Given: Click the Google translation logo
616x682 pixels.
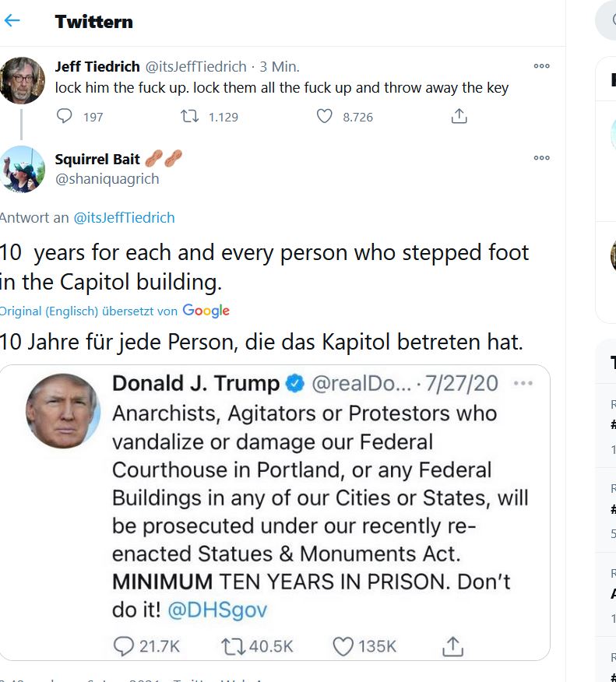Looking at the screenshot, I should pos(206,311).
